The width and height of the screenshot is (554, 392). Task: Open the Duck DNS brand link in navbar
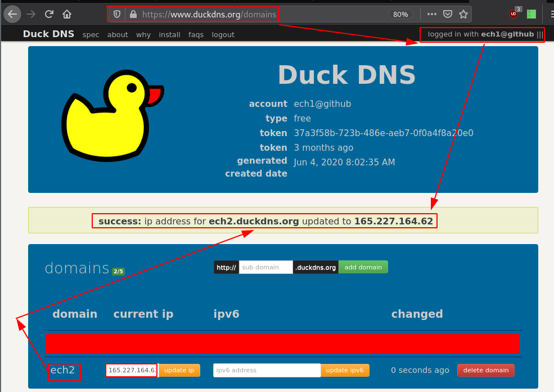(x=48, y=34)
